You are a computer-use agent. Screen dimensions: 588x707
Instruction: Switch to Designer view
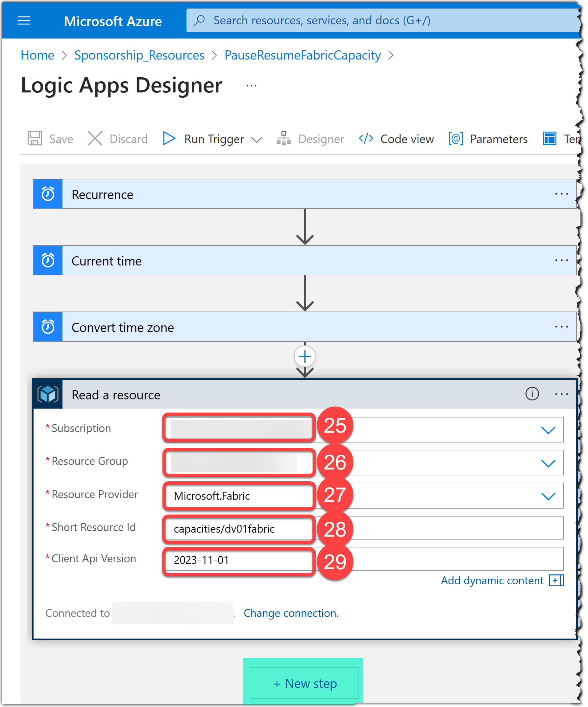321,139
